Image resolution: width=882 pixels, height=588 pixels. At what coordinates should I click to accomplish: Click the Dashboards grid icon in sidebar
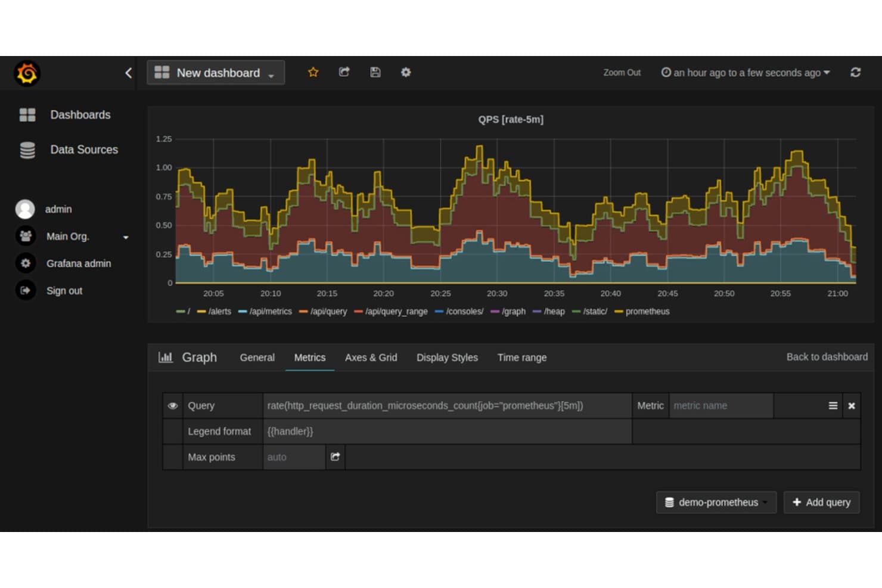click(x=27, y=115)
